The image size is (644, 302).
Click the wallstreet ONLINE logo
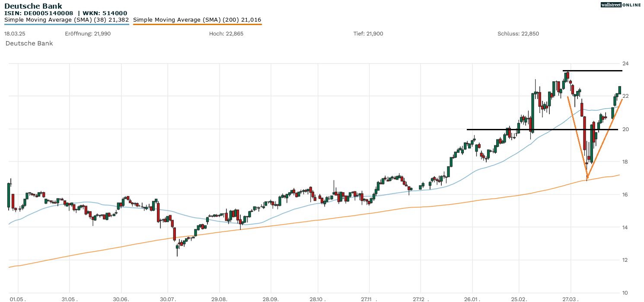click(x=621, y=5)
